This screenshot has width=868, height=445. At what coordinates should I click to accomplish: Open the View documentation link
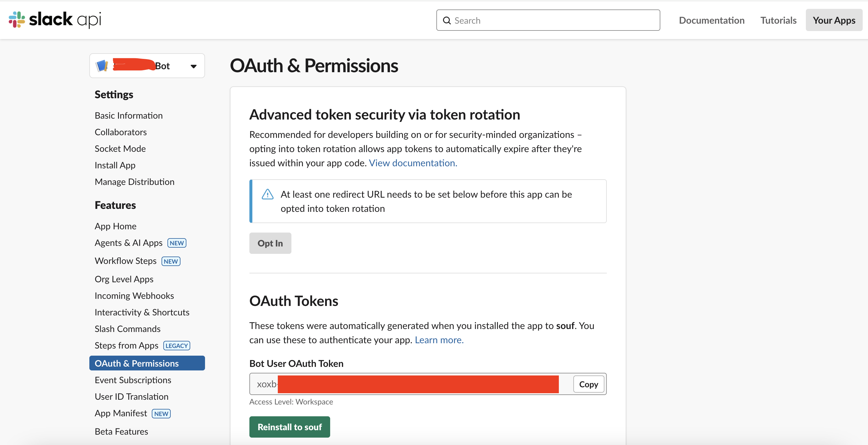click(413, 163)
